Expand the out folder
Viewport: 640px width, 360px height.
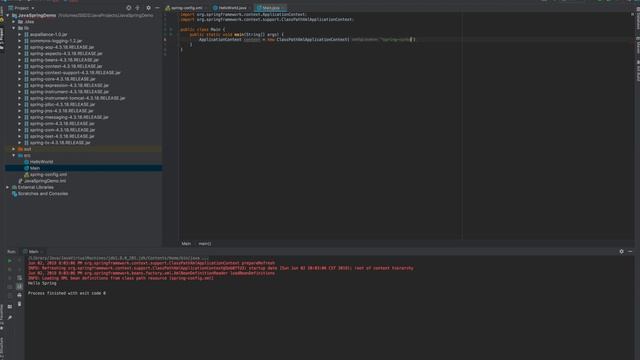pos(14,149)
